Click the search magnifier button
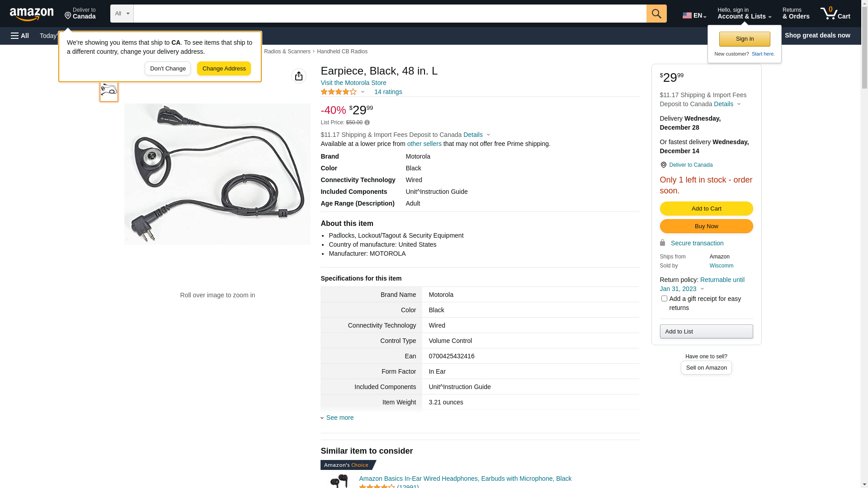Viewport: 868px width, 488px height. (656, 14)
